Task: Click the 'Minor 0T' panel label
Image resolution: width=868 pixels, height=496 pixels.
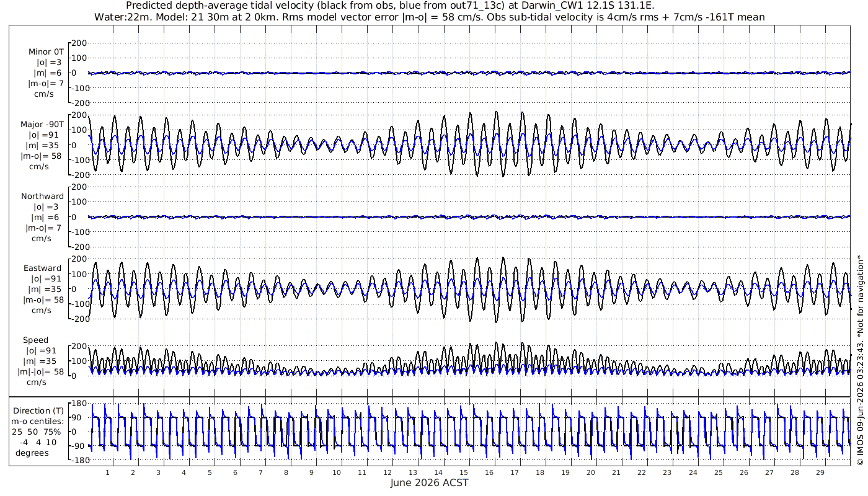Action: pos(46,52)
